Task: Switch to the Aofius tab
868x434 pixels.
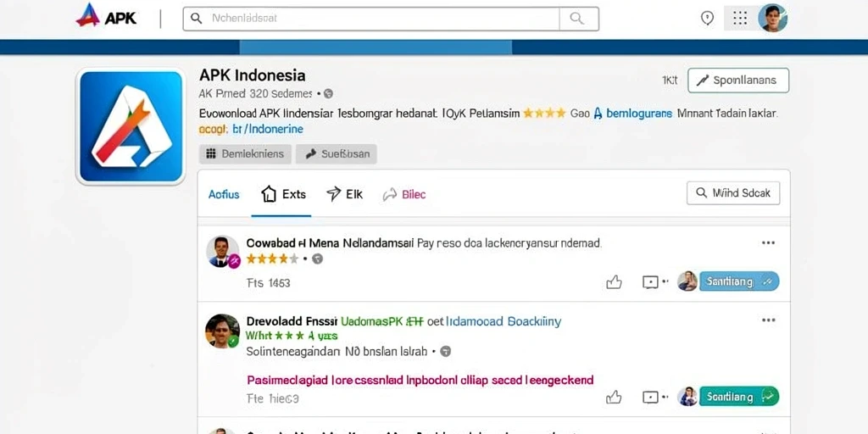Action: (224, 194)
